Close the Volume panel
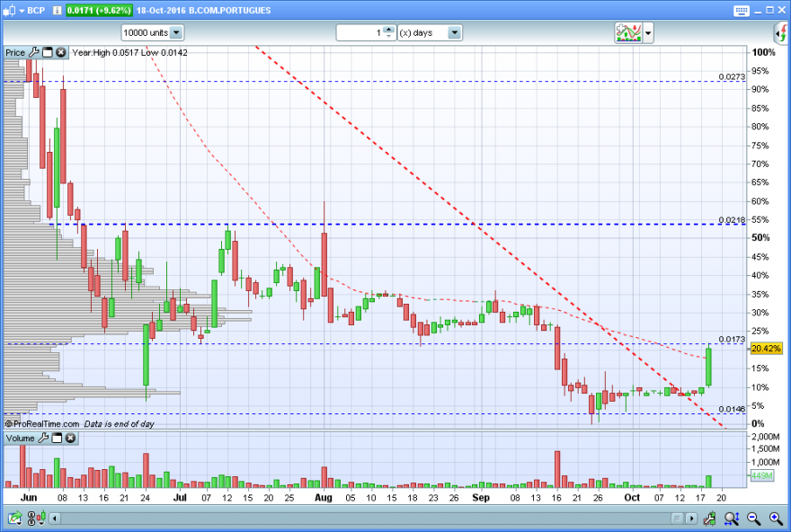The image size is (791, 532). click(x=71, y=438)
